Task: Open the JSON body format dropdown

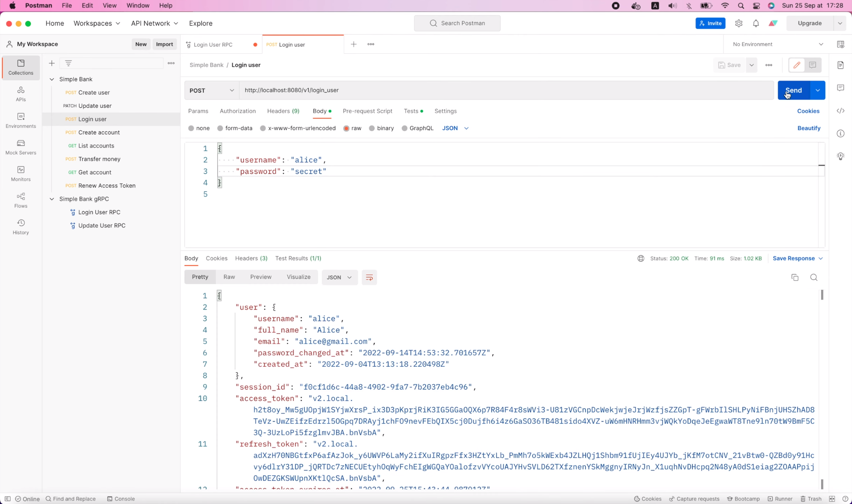Action: (x=455, y=128)
